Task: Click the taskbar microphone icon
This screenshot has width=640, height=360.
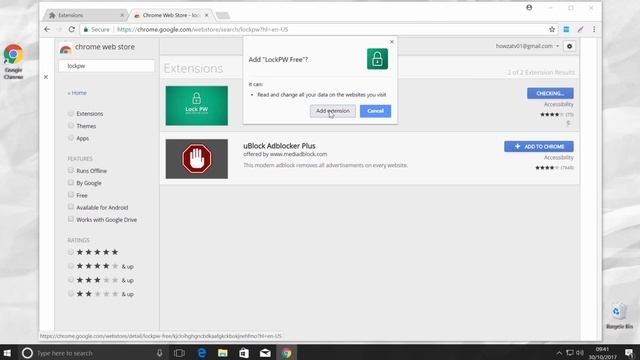Action: pyautogui.click(x=160, y=353)
